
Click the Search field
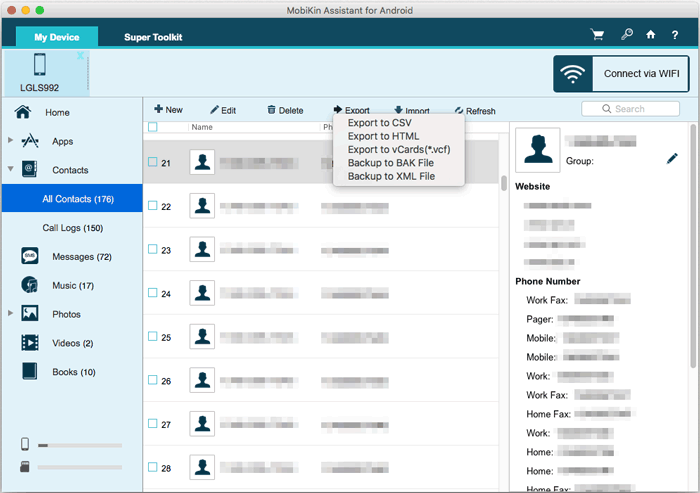pyautogui.click(x=630, y=109)
